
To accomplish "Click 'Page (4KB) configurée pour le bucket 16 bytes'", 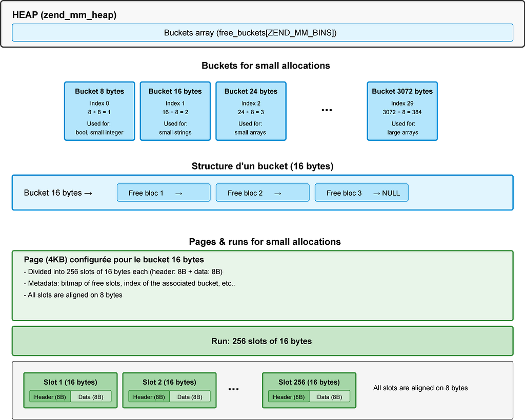I will [x=114, y=260].
